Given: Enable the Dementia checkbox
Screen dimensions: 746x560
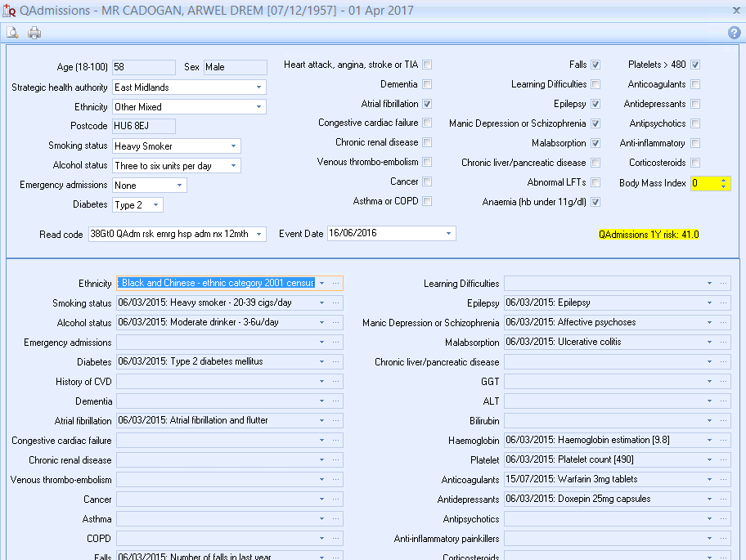Looking at the screenshot, I should tap(427, 84).
